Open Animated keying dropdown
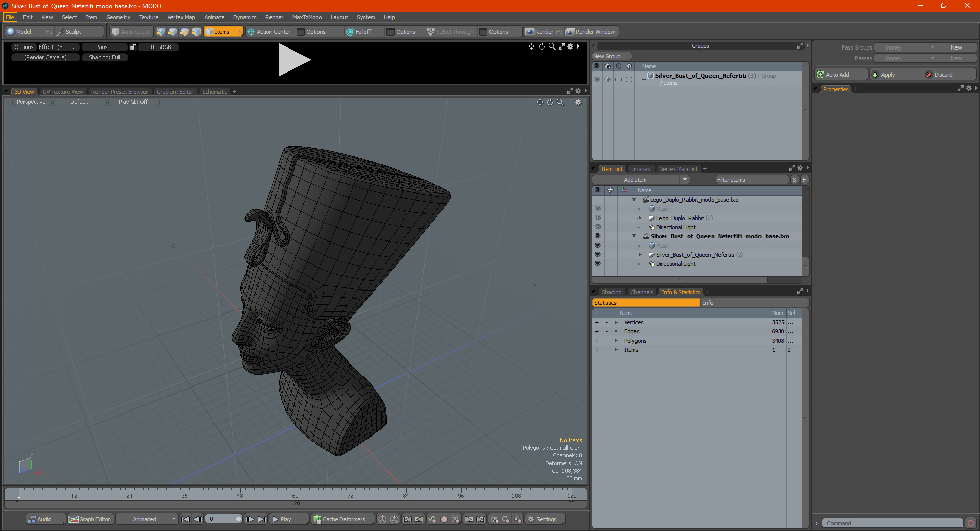980x531 pixels. [147, 519]
